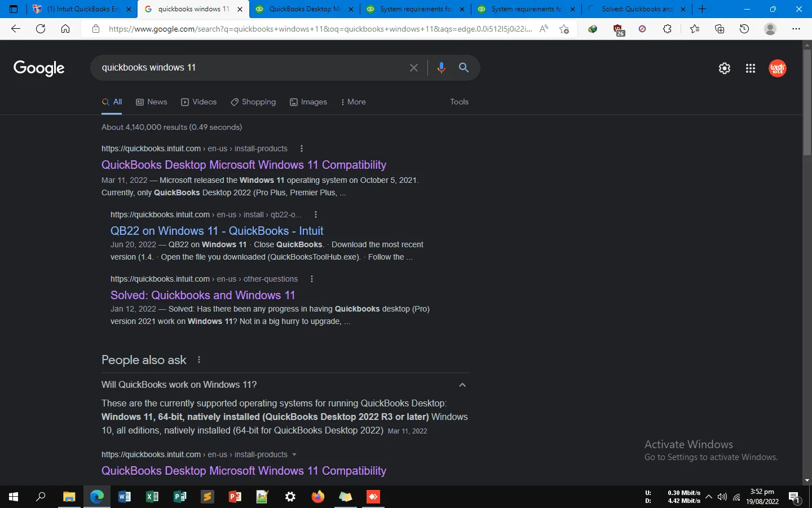Image resolution: width=812 pixels, height=508 pixels.
Task: Open taskbar search magnifier
Action: [41, 497]
